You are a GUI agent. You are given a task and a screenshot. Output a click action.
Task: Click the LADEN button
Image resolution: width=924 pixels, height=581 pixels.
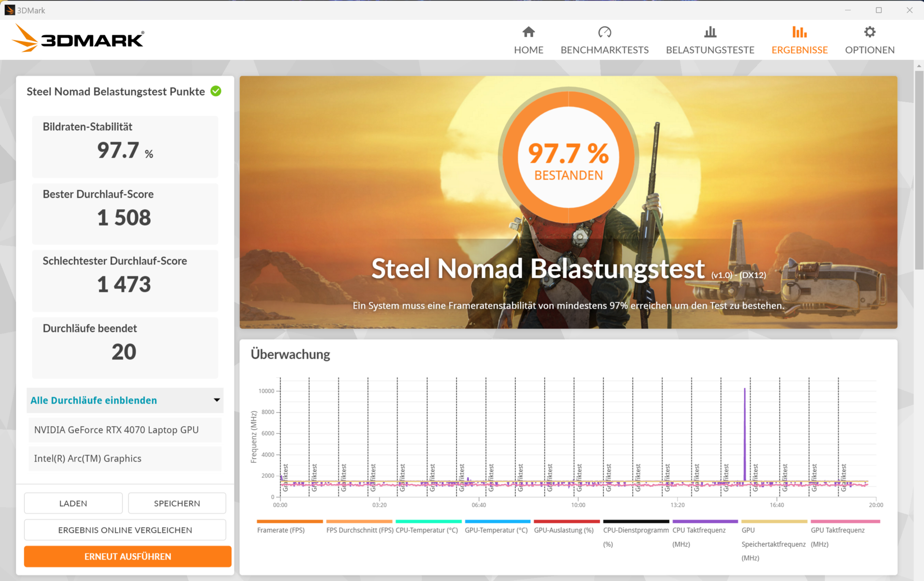click(x=73, y=504)
